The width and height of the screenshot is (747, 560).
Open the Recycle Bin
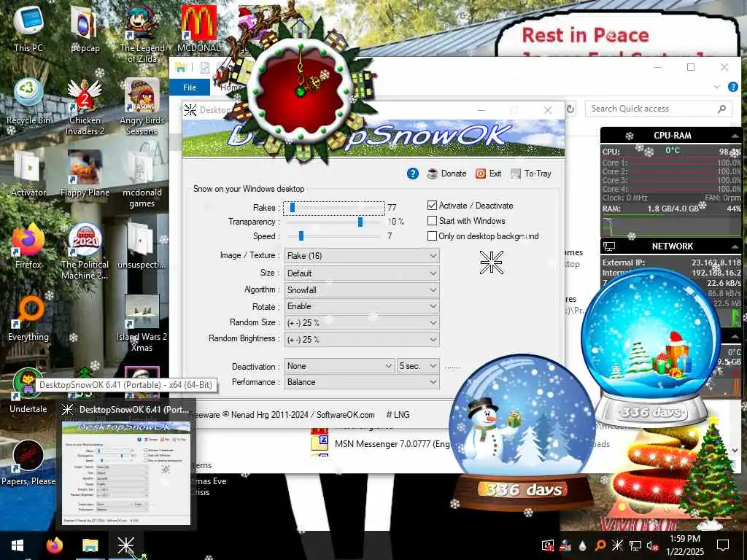(x=28, y=101)
